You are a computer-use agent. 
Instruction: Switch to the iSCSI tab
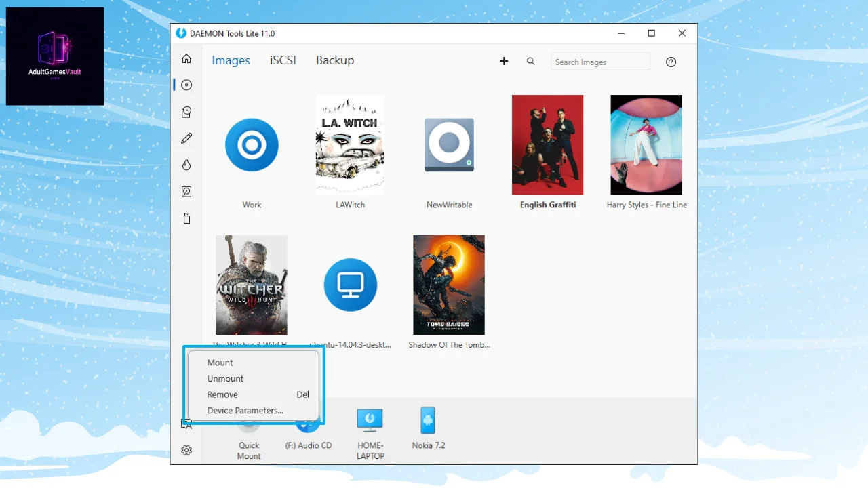pos(283,60)
